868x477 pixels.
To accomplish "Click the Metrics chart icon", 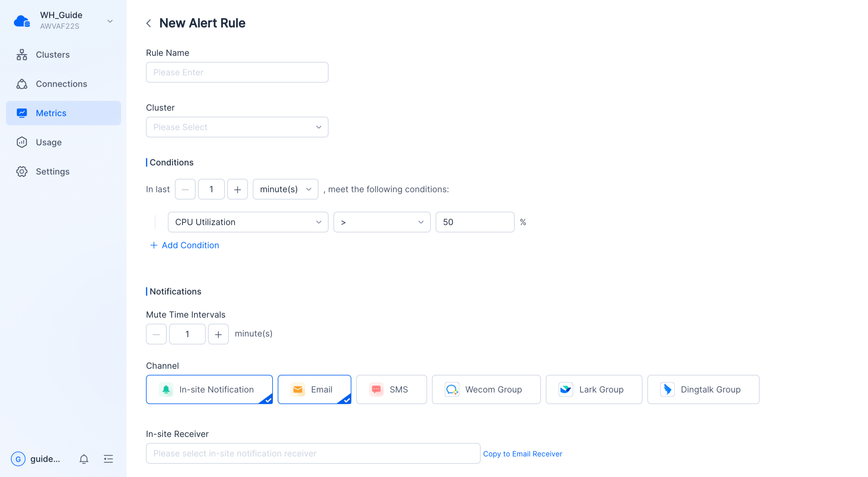I will (x=22, y=113).
